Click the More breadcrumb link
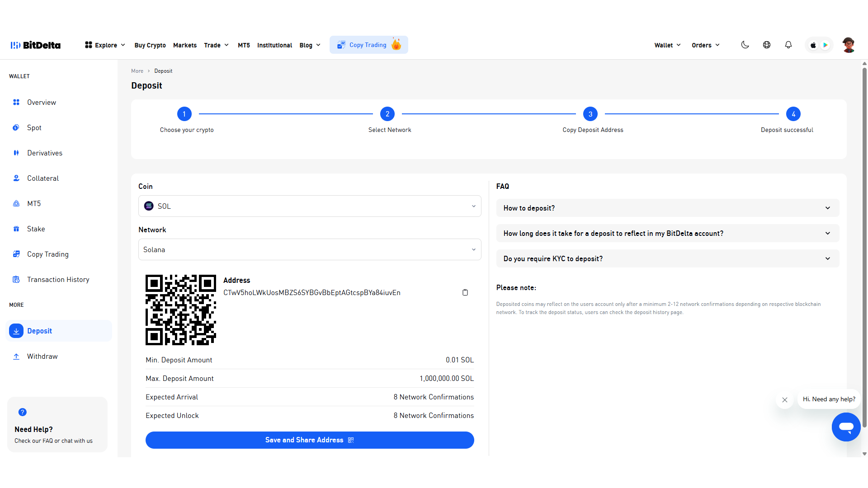This screenshot has height=488, width=868. click(x=137, y=71)
